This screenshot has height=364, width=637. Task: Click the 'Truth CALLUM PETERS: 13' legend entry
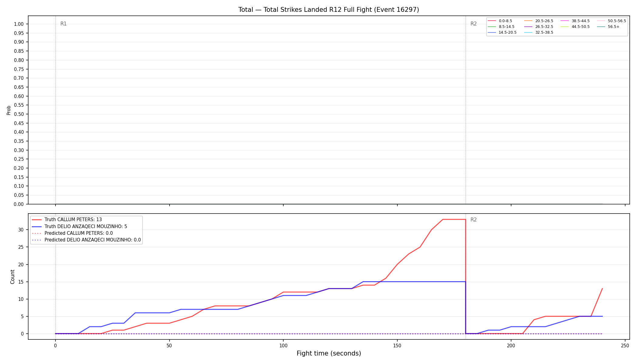(67, 220)
